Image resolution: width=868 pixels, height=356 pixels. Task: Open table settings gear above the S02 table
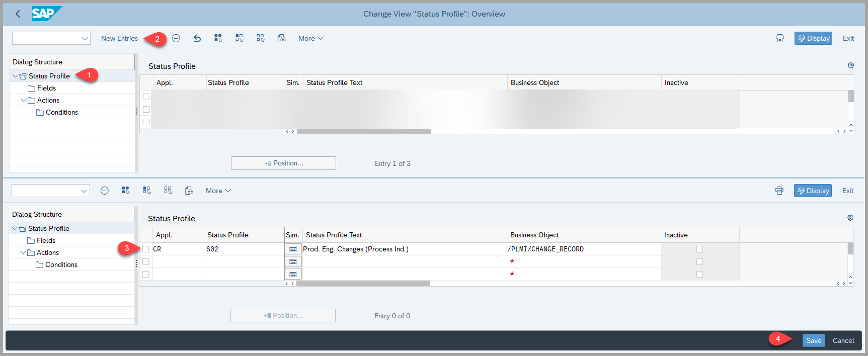[x=850, y=218]
